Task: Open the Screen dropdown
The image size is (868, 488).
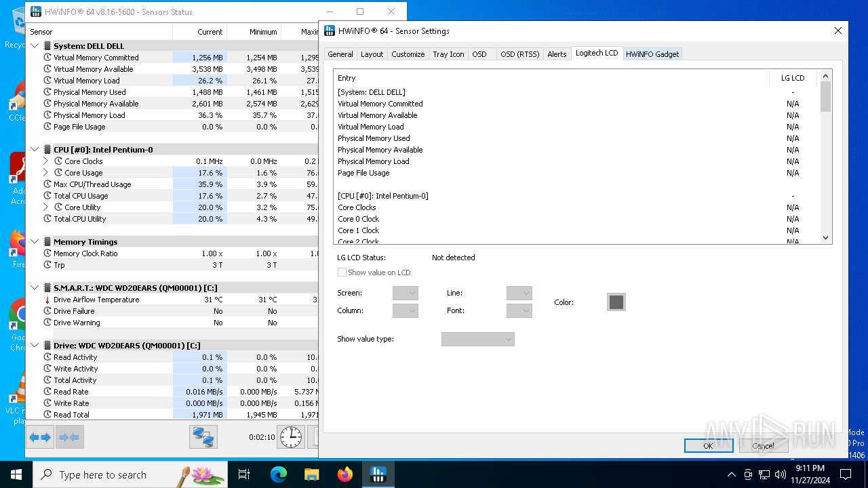Action: click(405, 293)
